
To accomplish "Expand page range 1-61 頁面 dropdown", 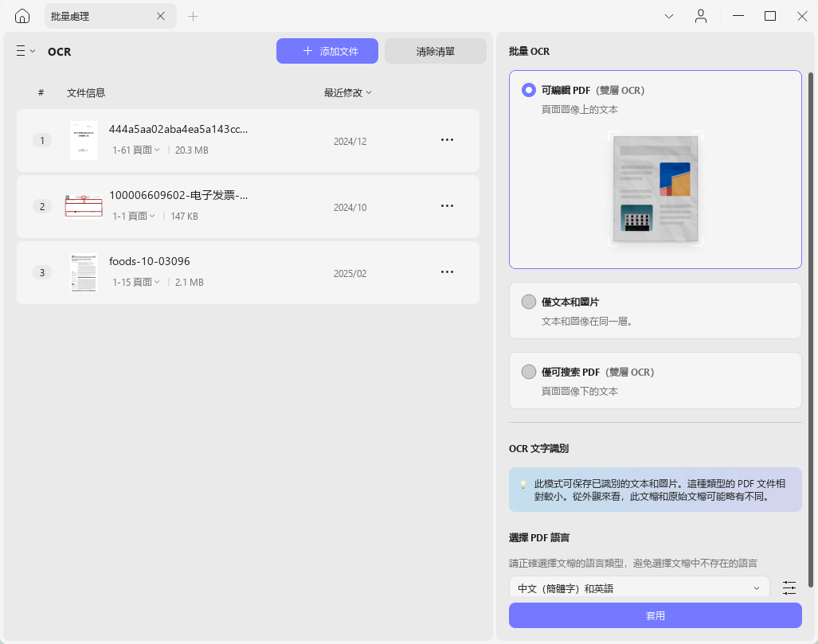I will click(x=136, y=150).
